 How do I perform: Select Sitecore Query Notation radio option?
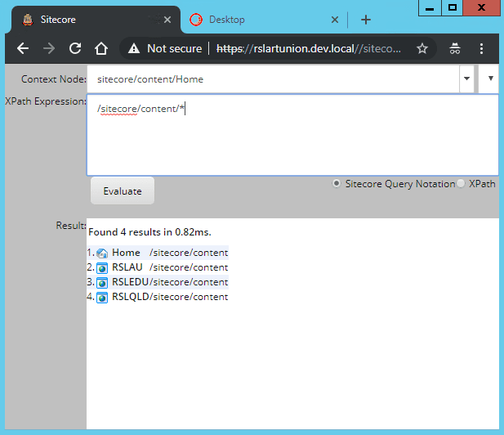(337, 183)
